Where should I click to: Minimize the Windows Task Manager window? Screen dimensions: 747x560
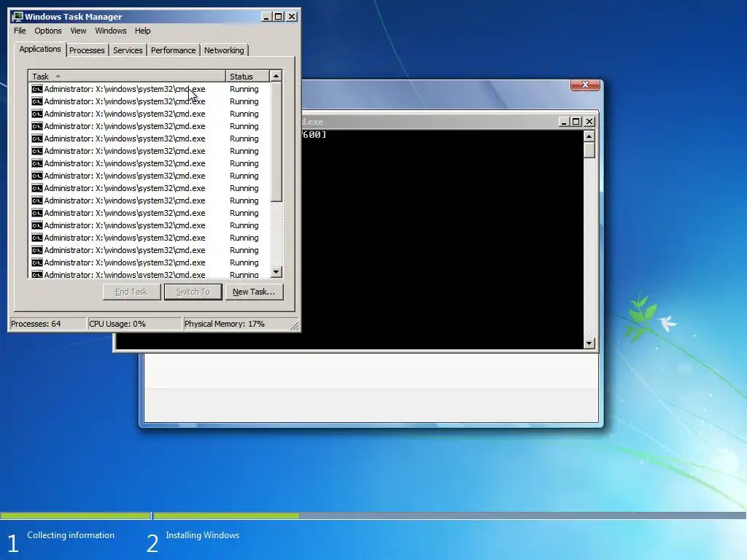point(267,17)
